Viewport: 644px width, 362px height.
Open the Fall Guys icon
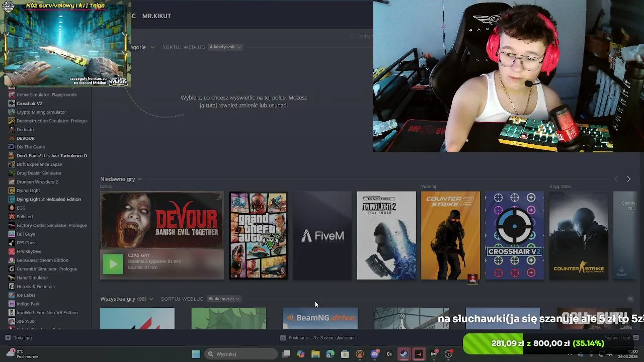[12, 234]
